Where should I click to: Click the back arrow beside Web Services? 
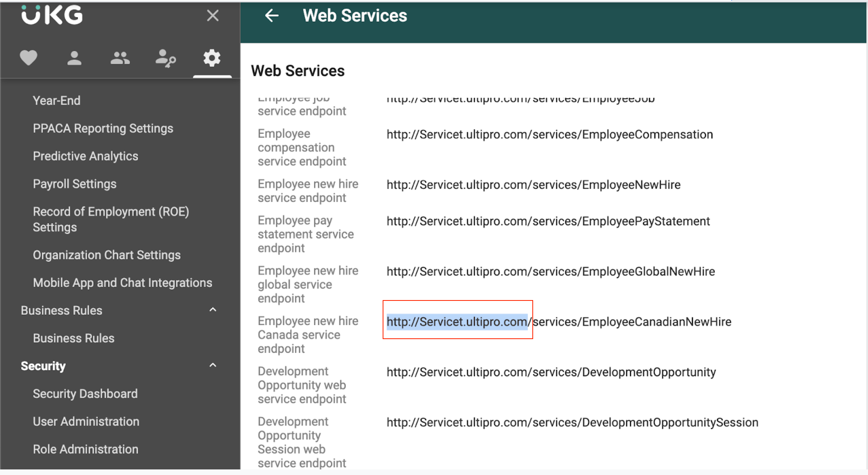(272, 16)
